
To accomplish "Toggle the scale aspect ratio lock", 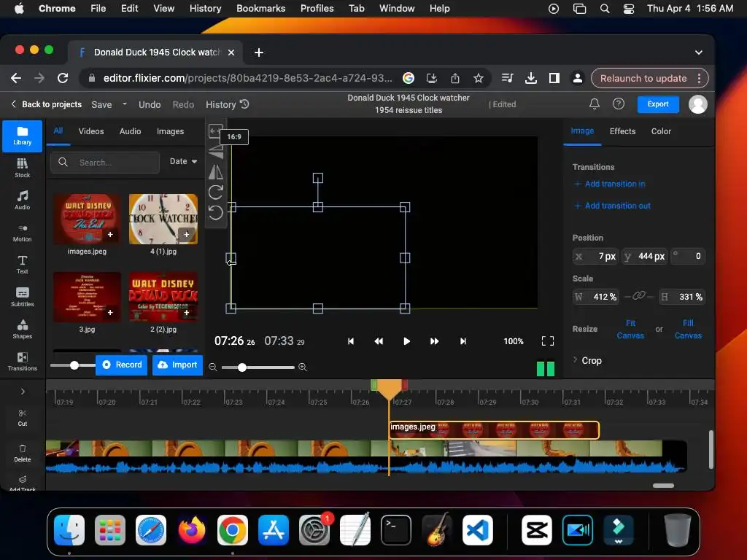I will (638, 296).
